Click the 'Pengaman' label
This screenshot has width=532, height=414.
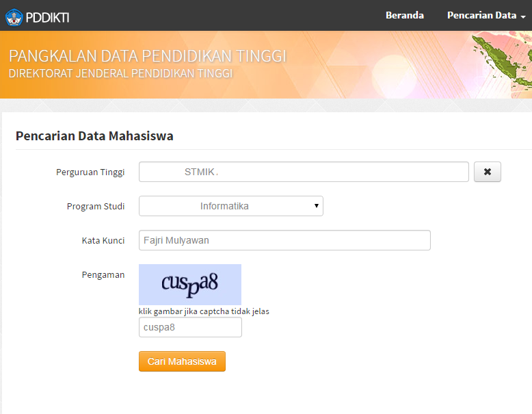tap(103, 275)
